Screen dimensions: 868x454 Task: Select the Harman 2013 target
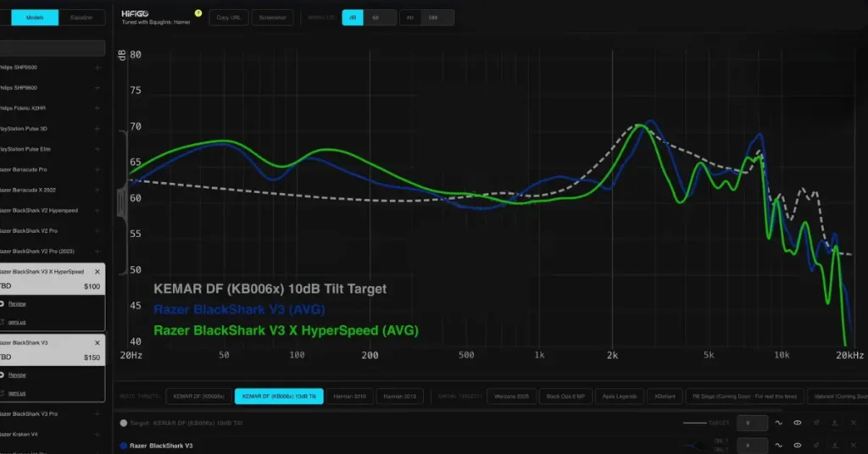[x=400, y=396]
